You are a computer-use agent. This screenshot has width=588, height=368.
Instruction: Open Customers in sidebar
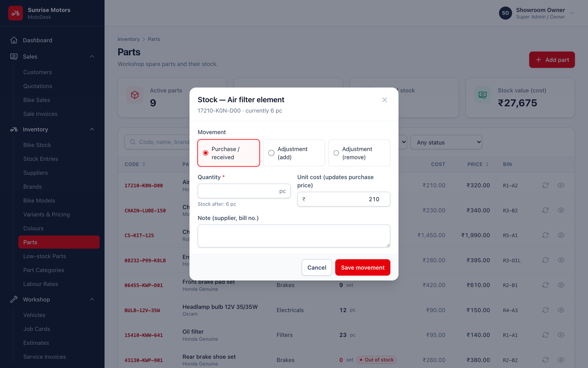click(37, 72)
